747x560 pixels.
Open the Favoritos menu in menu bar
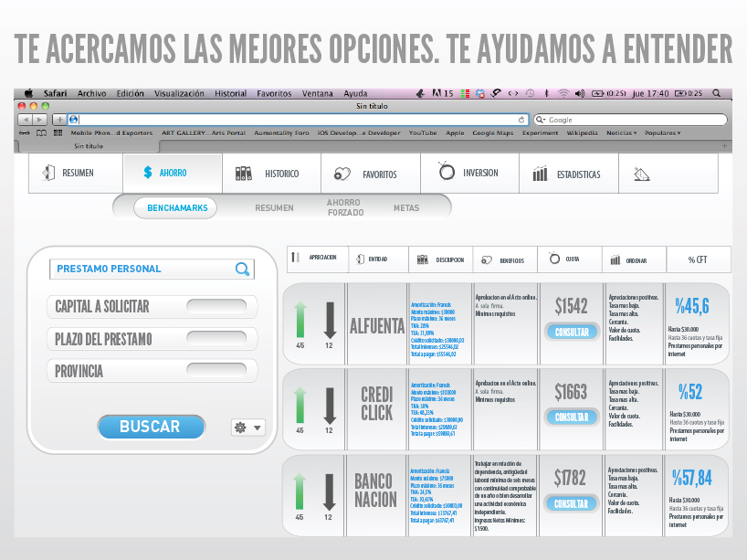click(274, 93)
